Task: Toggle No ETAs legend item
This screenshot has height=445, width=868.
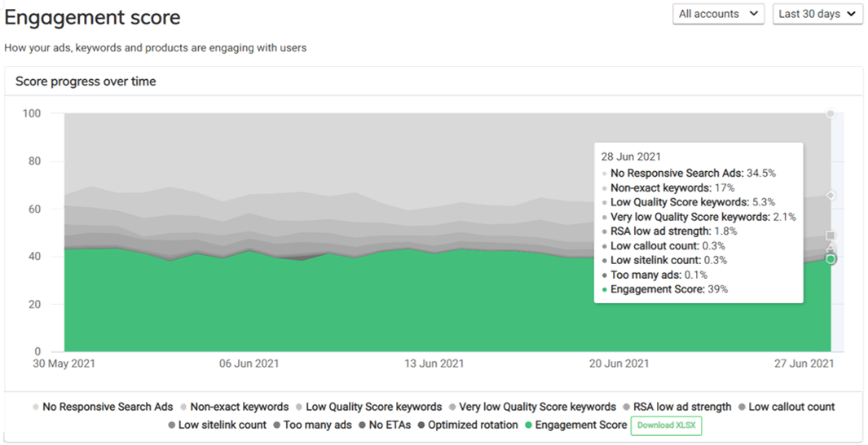Action: 390,425
